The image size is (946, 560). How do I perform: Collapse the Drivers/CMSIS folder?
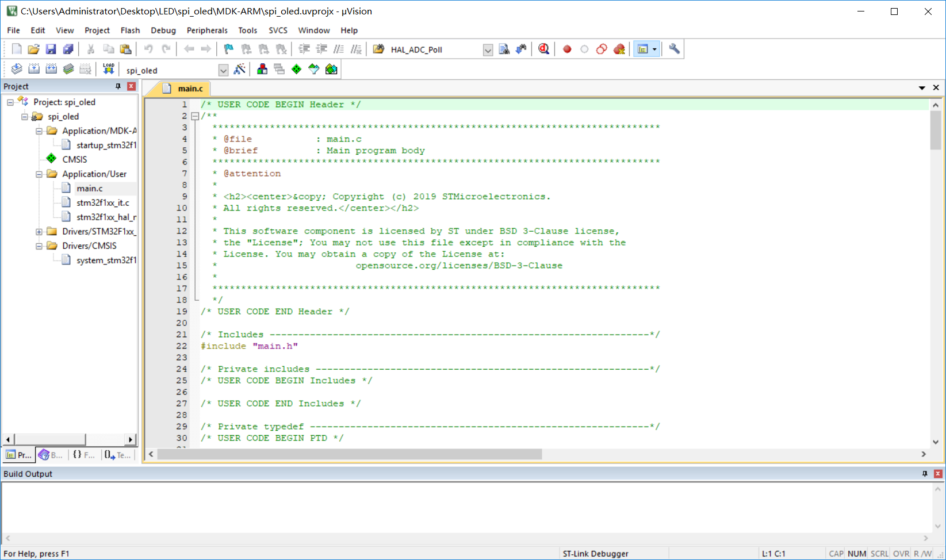tap(39, 246)
